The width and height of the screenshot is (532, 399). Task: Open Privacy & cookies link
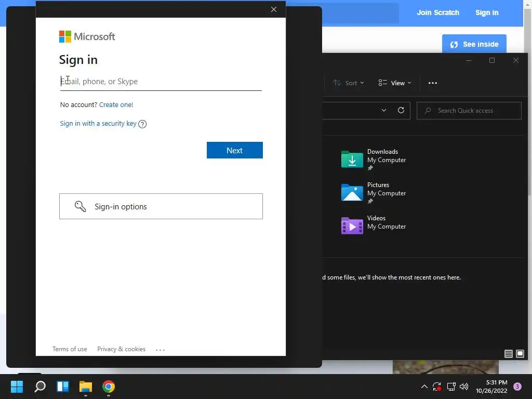[x=121, y=349]
